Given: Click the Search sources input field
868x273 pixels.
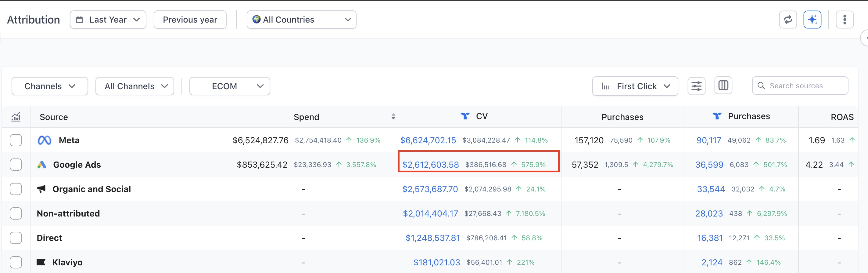Looking at the screenshot, I should coord(800,86).
